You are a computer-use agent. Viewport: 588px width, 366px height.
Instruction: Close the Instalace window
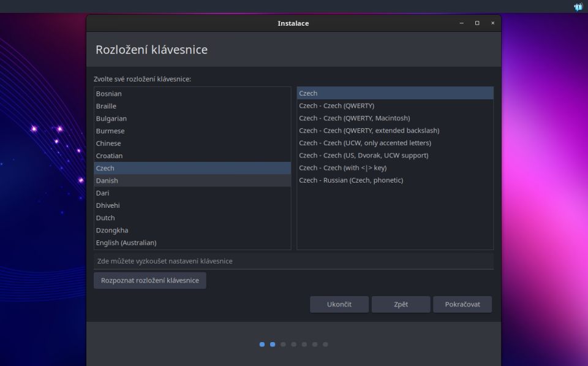pos(492,23)
